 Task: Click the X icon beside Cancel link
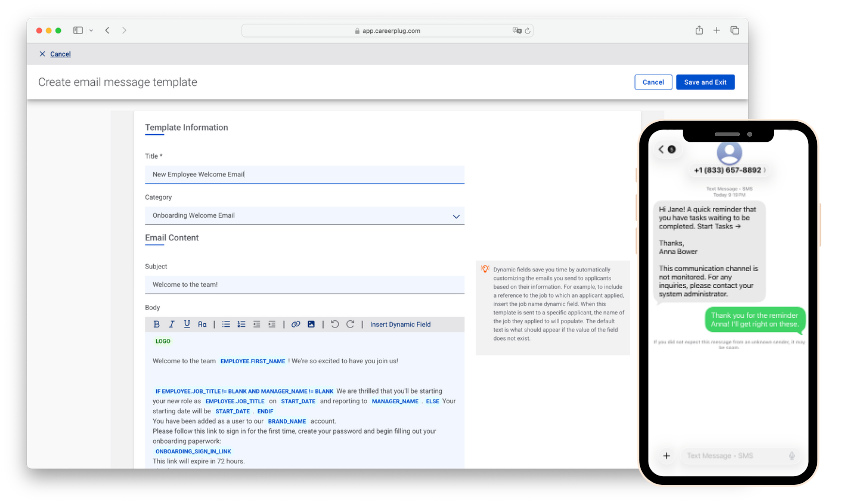[x=42, y=54]
